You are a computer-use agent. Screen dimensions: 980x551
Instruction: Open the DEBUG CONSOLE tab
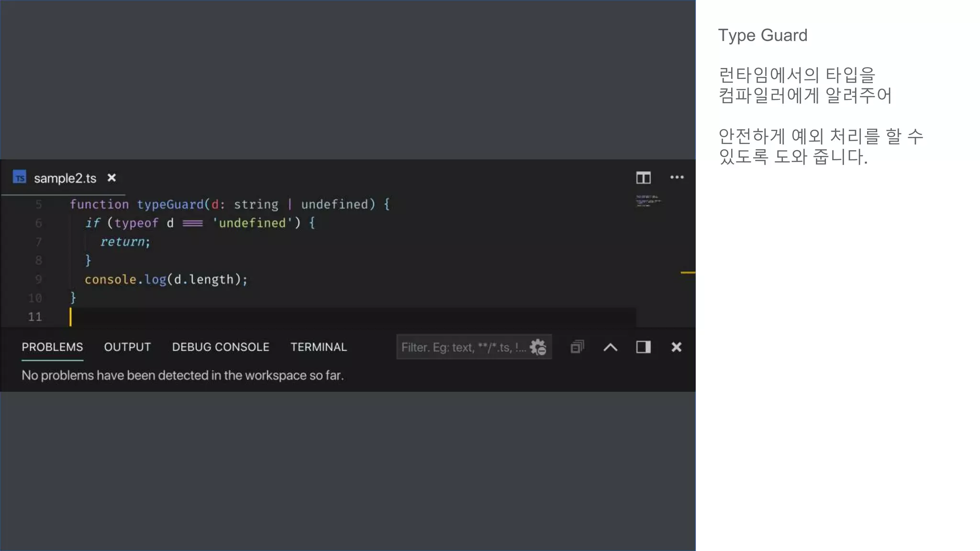click(x=221, y=347)
